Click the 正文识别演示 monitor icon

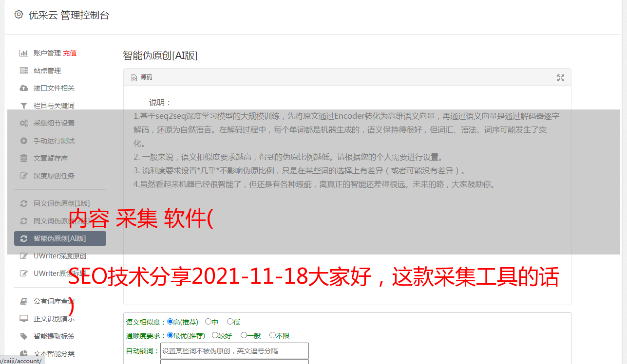pos(23,319)
